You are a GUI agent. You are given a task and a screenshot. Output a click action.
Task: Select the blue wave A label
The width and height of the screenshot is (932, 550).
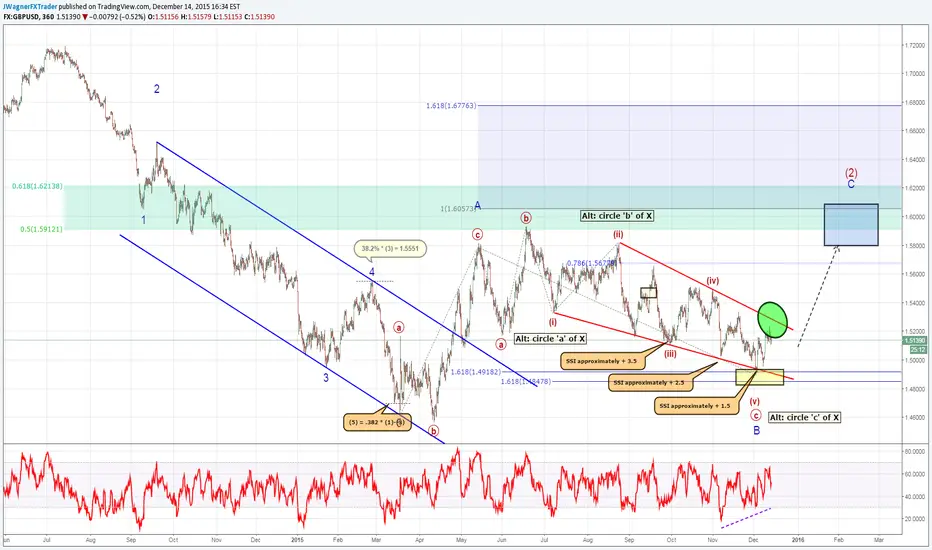tap(478, 206)
